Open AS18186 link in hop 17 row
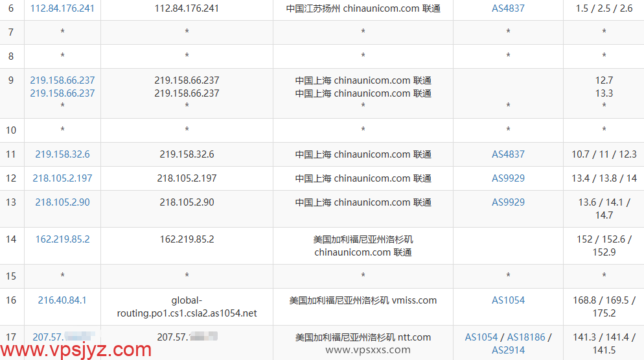The height and width of the screenshot is (360, 644). point(526,337)
